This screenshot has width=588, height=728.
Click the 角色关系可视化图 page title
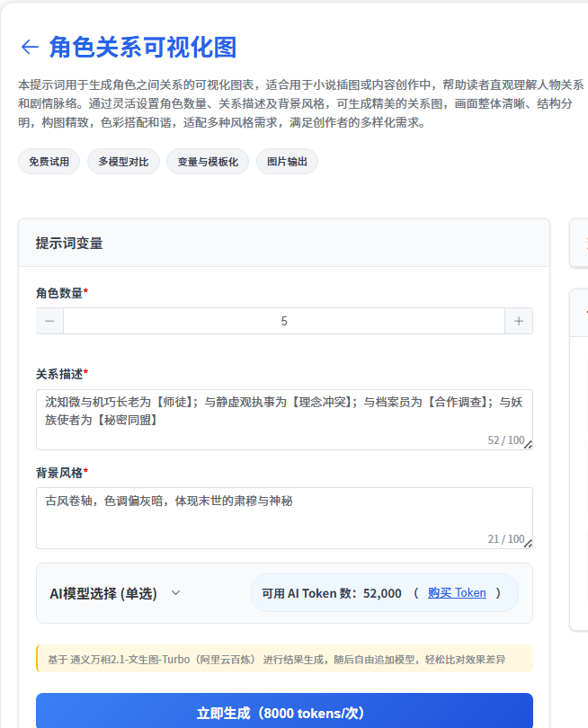[x=143, y=48]
